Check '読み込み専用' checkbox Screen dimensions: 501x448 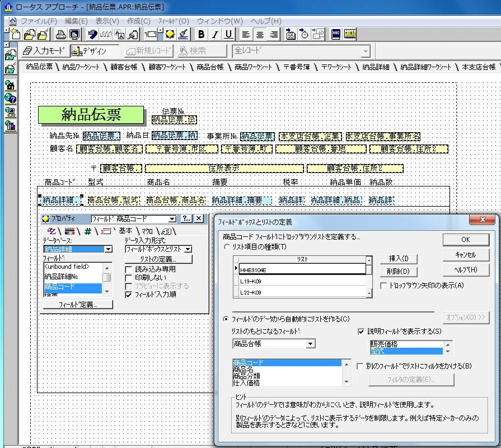click(x=128, y=269)
